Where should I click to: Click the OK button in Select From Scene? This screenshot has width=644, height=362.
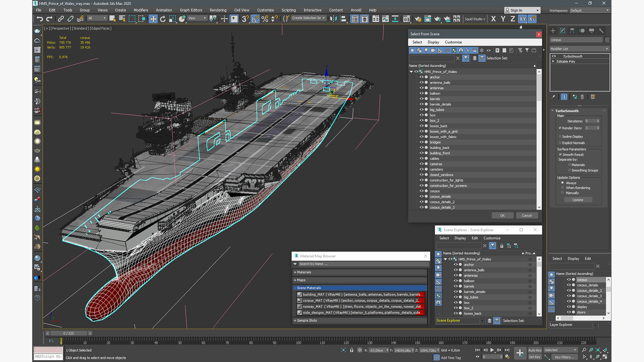coord(502,215)
